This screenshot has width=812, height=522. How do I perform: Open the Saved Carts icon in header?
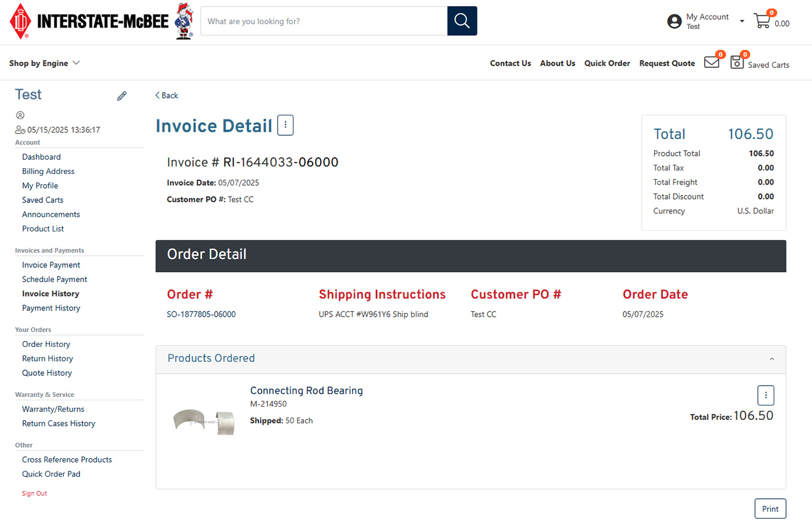coord(737,62)
